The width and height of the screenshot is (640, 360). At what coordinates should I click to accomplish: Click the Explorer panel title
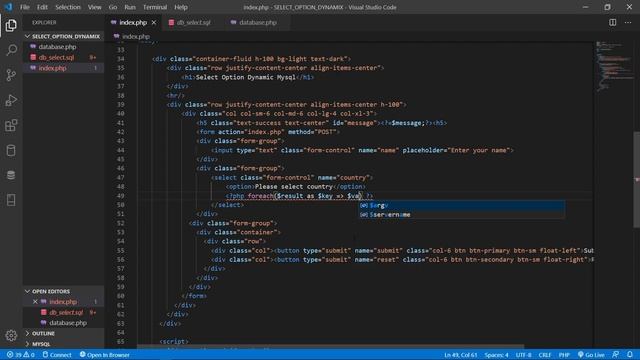tap(44, 22)
